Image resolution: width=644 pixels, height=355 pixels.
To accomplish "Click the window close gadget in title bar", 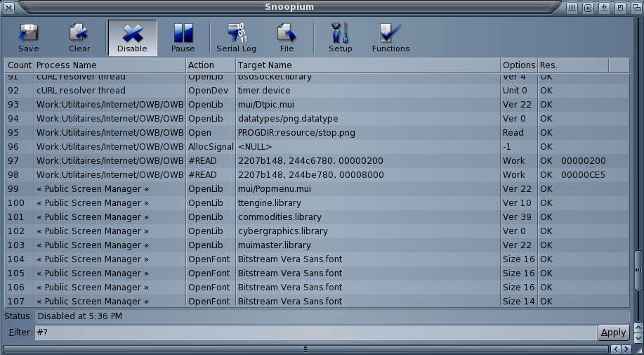I will pos(8,8).
